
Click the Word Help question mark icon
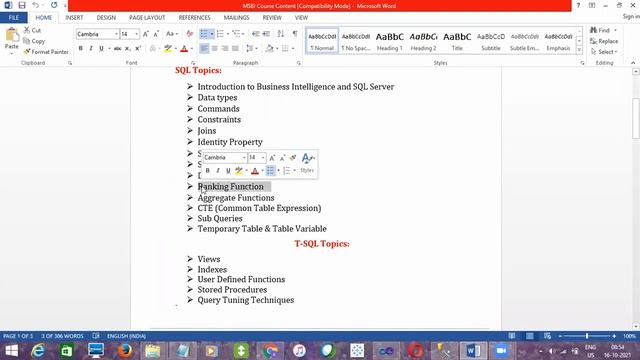578,5
